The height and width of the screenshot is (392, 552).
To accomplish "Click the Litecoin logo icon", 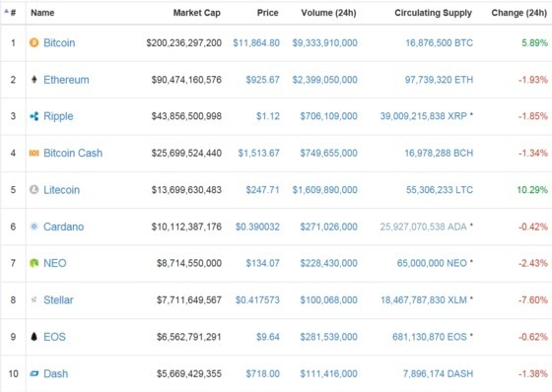I will [x=34, y=190].
